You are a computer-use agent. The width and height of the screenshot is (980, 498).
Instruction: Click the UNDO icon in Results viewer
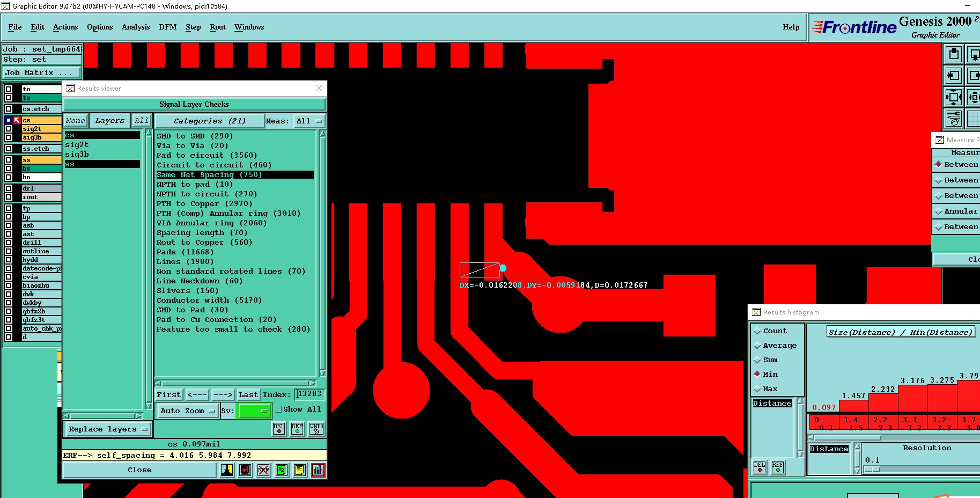(316, 428)
